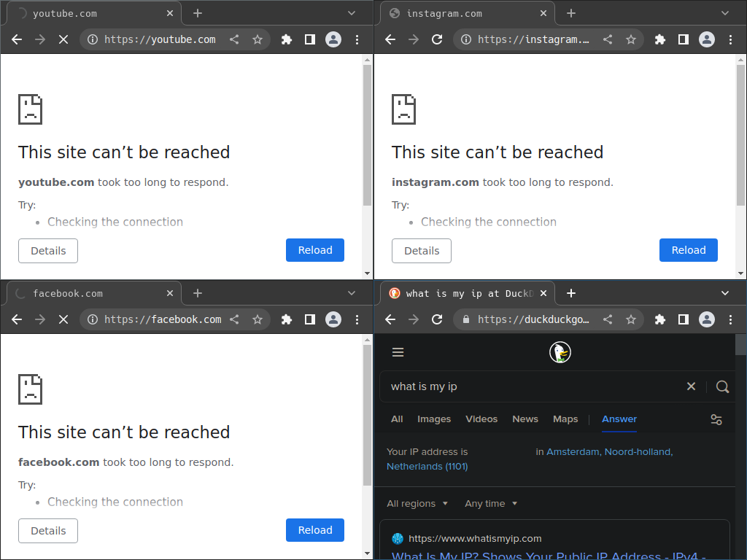Click Details button on facebook.com error page
The height and width of the screenshot is (560, 747).
pos(48,531)
